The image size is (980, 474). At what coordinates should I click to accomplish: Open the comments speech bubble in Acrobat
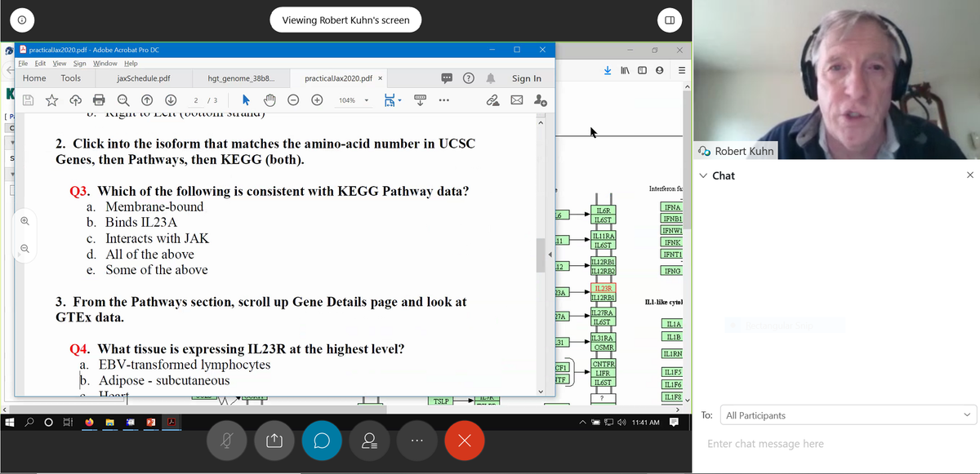(448, 78)
